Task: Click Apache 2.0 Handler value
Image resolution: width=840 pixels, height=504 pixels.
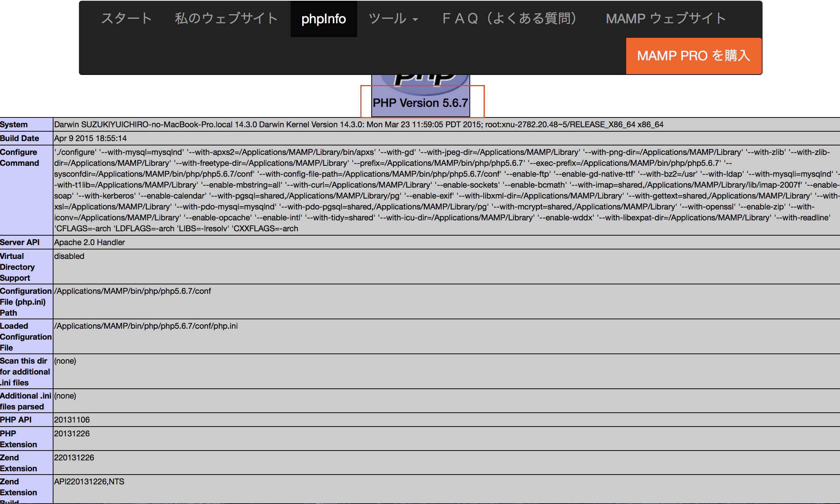Action: (x=89, y=242)
